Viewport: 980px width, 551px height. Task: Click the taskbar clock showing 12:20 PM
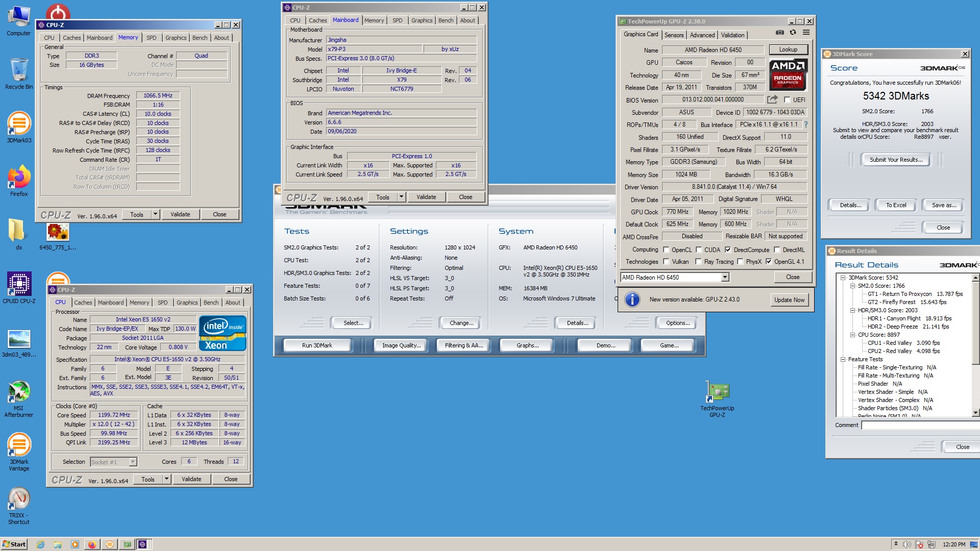pyautogui.click(x=953, y=544)
